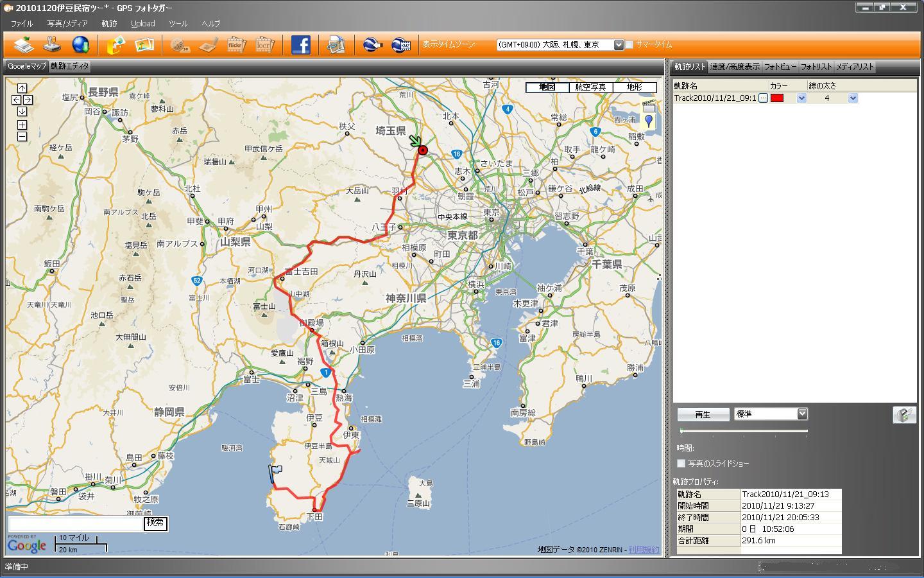Open the timezone dropdown showing GMT+09:00

[619, 45]
